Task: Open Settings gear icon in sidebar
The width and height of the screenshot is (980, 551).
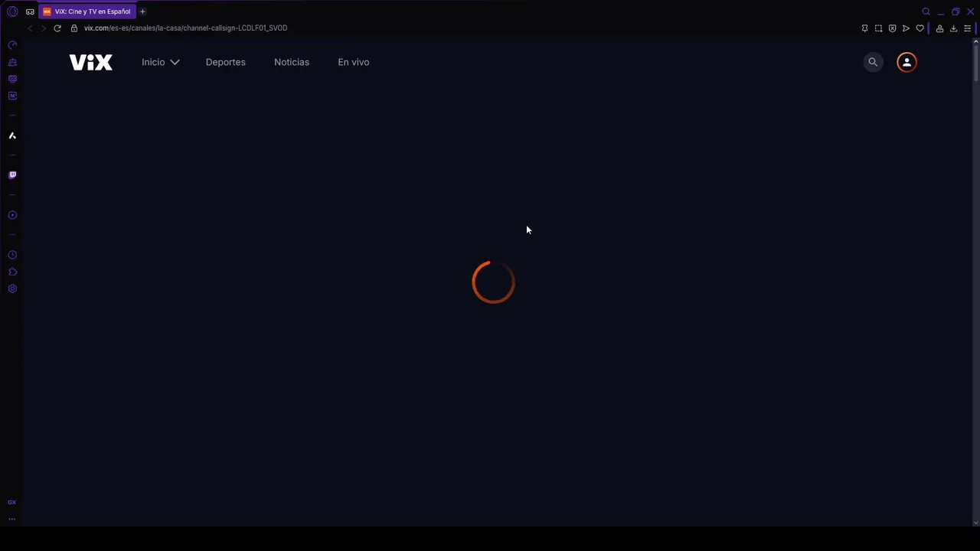Action: pos(12,289)
